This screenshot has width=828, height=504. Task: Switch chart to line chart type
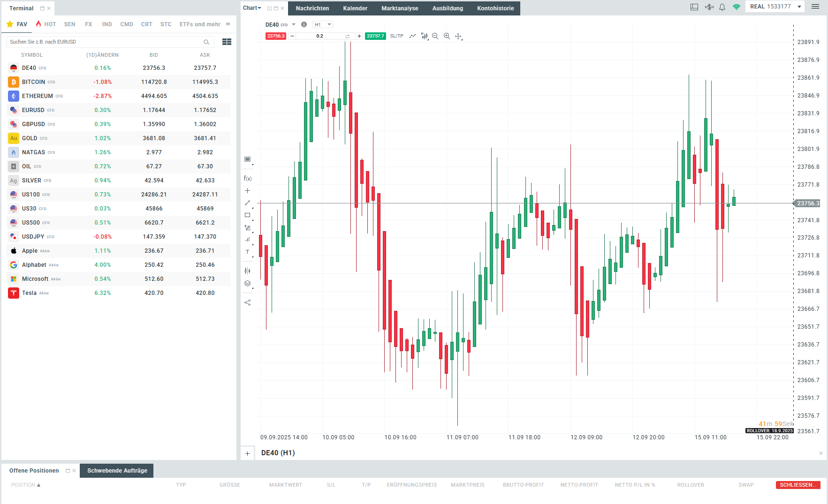click(412, 36)
